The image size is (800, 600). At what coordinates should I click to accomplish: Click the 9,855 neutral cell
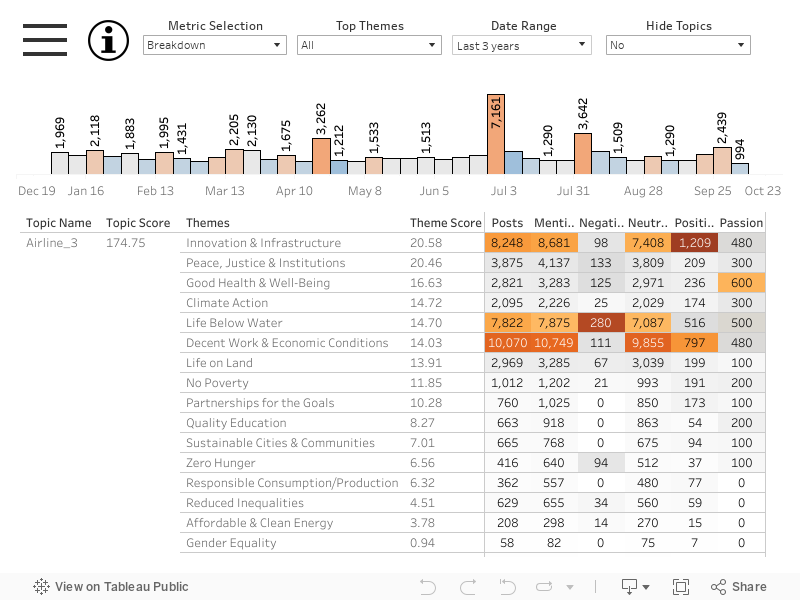tap(648, 343)
